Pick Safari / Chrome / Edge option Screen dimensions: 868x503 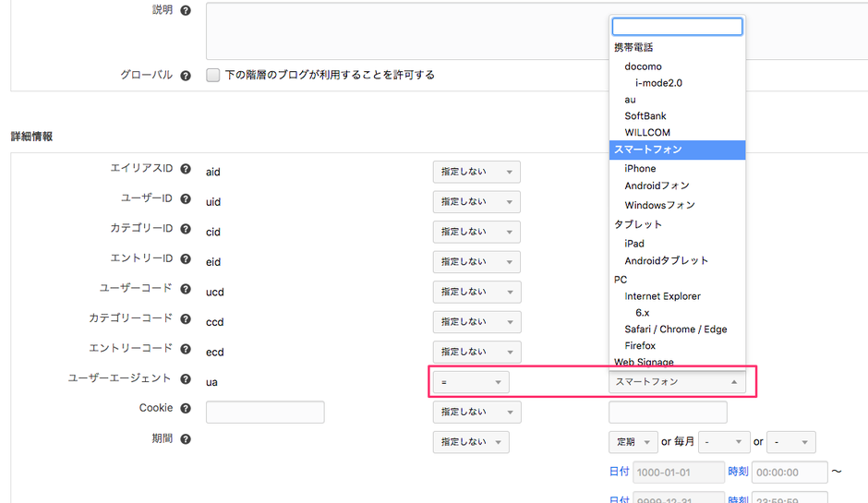point(675,329)
